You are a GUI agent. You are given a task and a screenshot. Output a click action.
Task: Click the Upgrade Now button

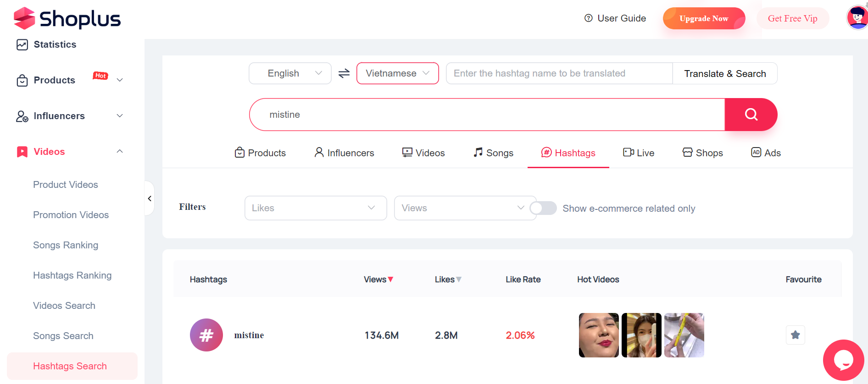(704, 18)
